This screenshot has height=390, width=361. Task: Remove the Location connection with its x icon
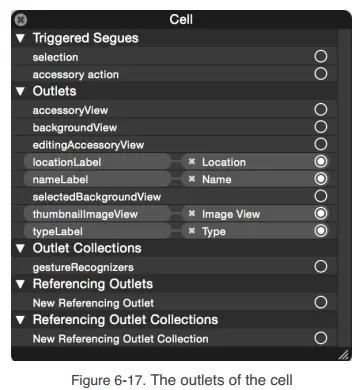point(192,162)
